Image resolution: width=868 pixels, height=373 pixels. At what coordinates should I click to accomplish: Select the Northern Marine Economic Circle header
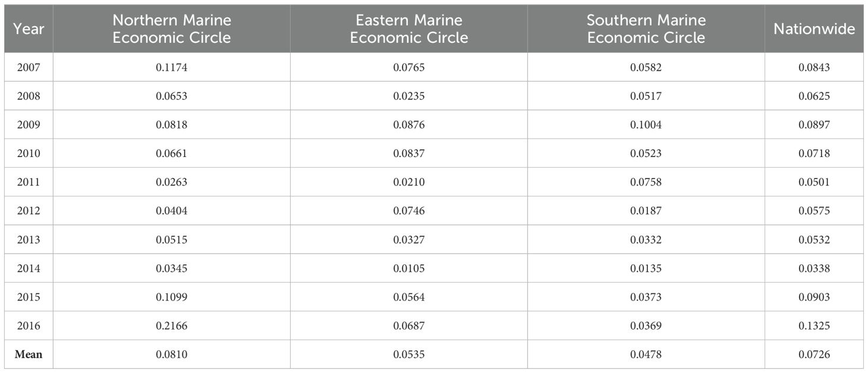pyautogui.click(x=172, y=29)
